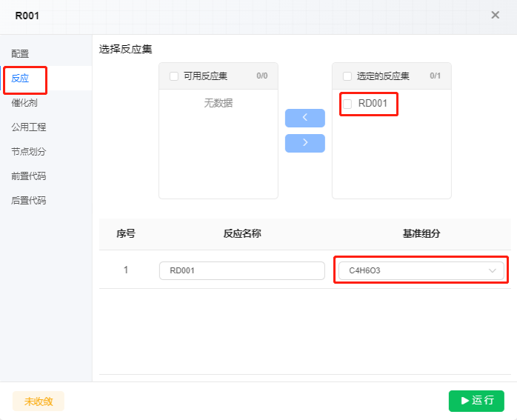Click the 无数据 placeholder text

pyautogui.click(x=219, y=103)
